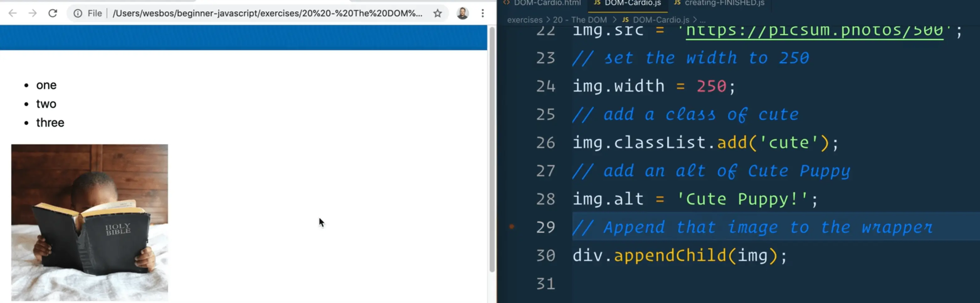Click the site info icon beside File

[x=78, y=13]
